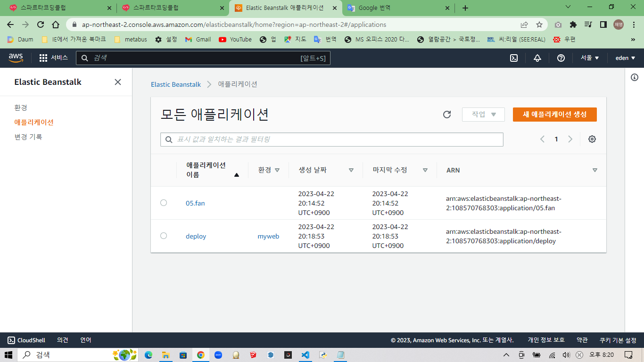Reload the page in Chrome
Screen dimensions: 644x362
coord(41,25)
